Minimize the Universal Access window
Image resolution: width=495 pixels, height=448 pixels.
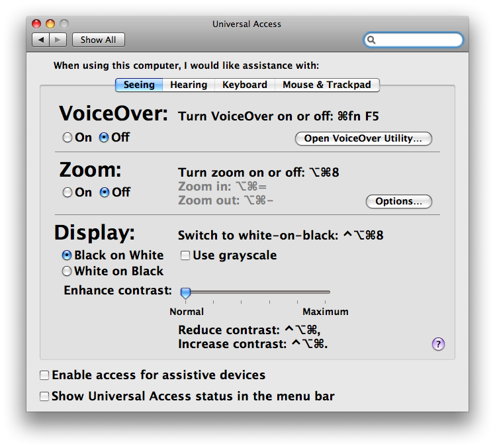(x=50, y=24)
